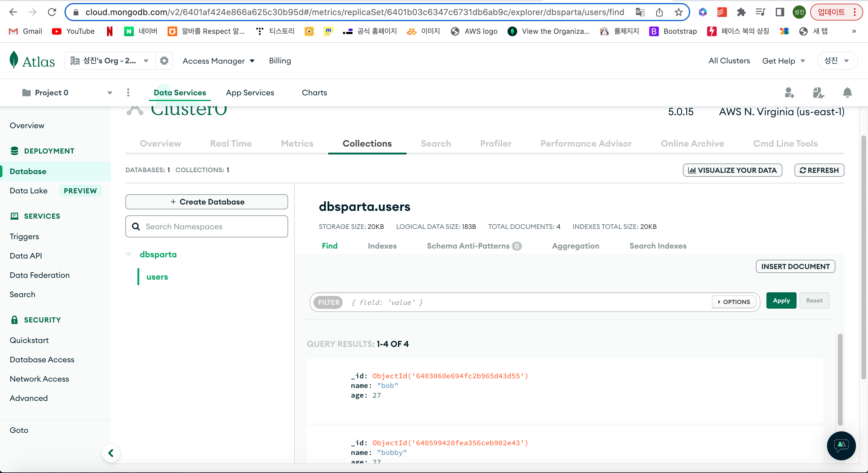Expand the query OPTIONS panel
The width and height of the screenshot is (868, 473).
[x=734, y=302]
